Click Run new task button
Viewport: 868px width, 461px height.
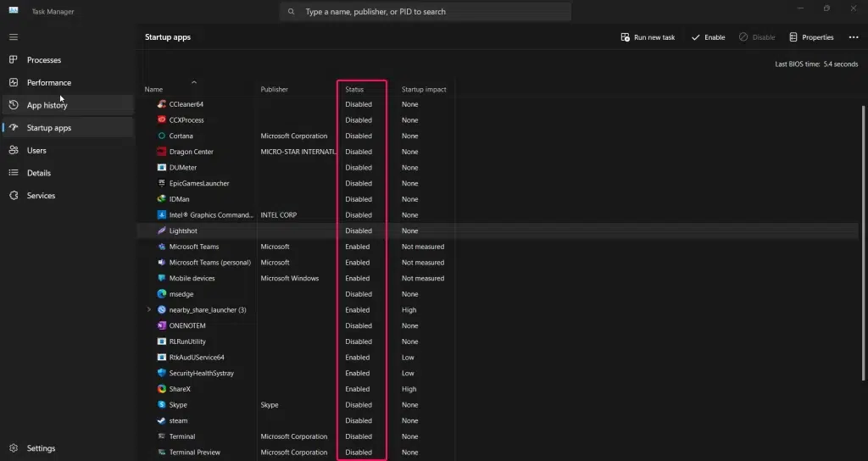pyautogui.click(x=648, y=37)
